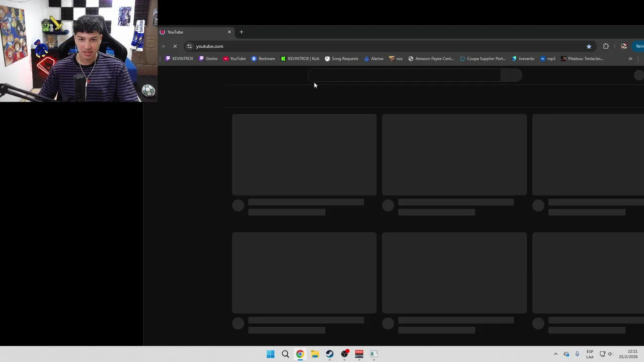Click the cloud sync tray icon
Viewport: 644px width, 362px height.
(567, 354)
